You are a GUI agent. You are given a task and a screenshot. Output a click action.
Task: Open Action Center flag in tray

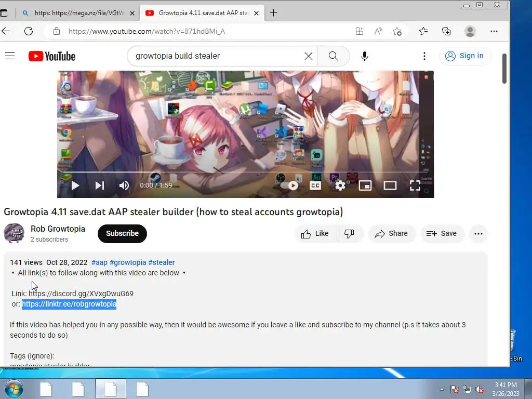(x=454, y=389)
